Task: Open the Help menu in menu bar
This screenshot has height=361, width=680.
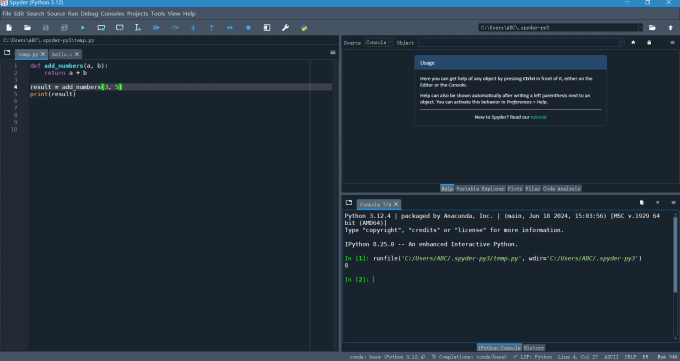Action: [x=189, y=14]
